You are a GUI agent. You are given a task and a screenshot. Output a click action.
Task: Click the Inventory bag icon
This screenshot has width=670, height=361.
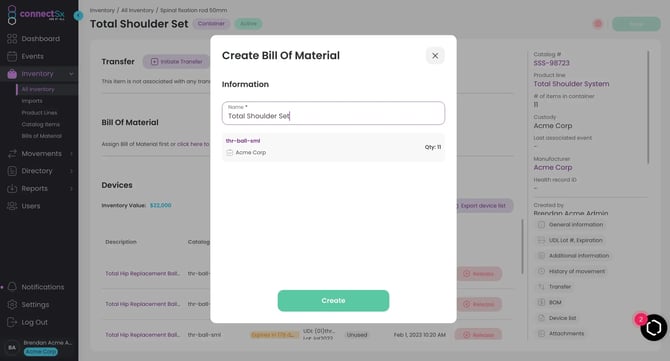[12, 74]
